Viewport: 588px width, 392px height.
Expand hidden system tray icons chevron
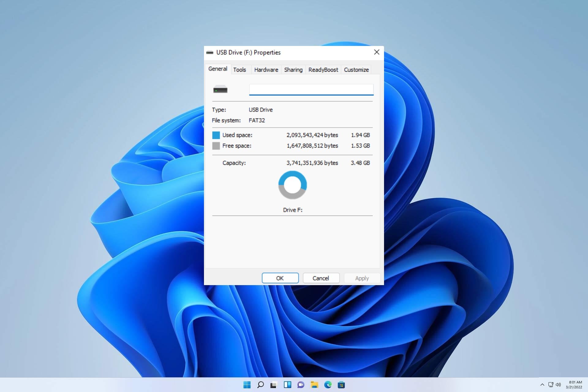542,385
